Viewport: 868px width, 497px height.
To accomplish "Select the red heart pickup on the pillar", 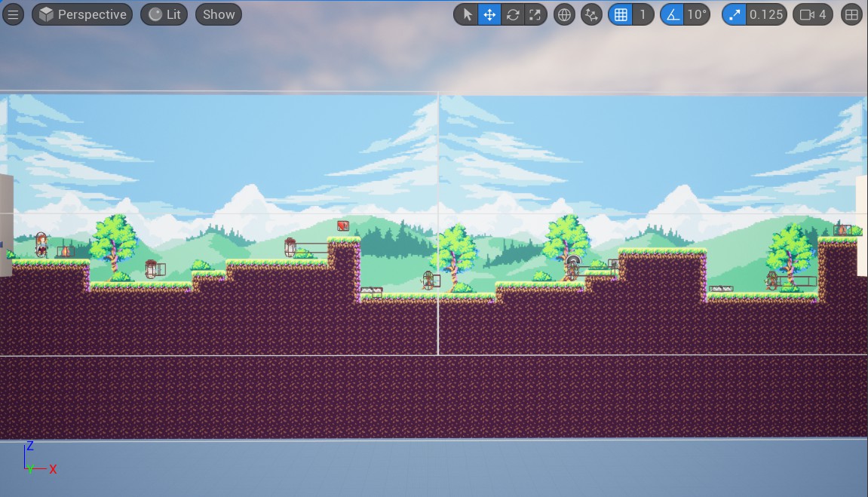I will pos(343,225).
